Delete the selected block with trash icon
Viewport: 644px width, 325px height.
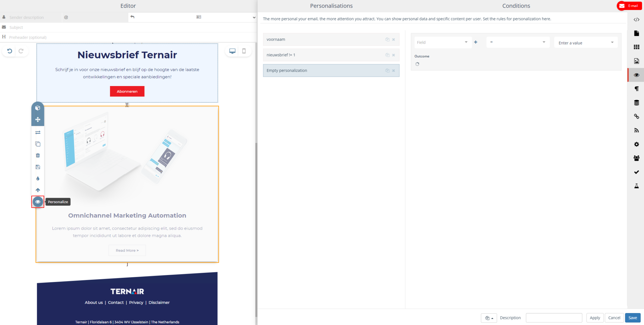click(38, 155)
